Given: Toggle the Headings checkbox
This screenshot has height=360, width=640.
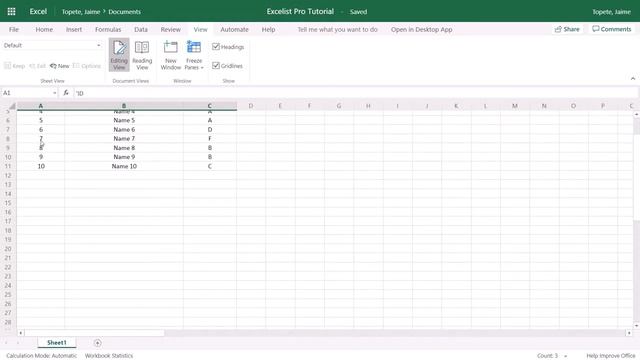Looking at the screenshot, I should 216,47.
